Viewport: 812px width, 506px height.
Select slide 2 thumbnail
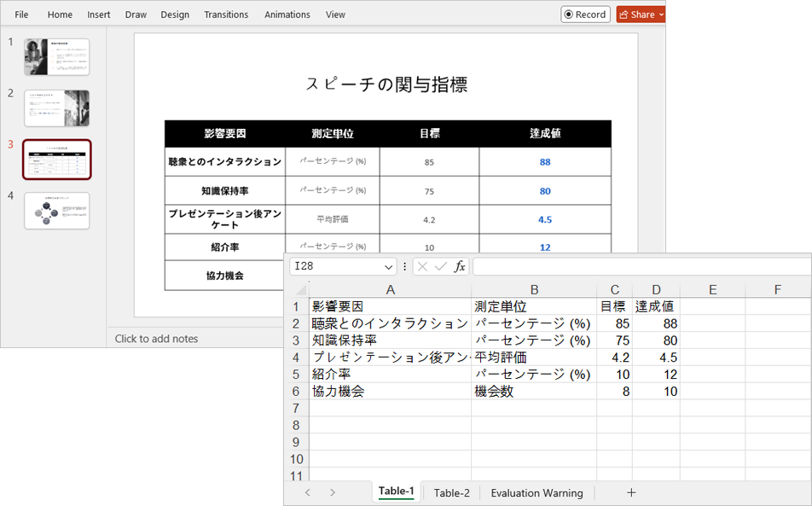coord(56,108)
